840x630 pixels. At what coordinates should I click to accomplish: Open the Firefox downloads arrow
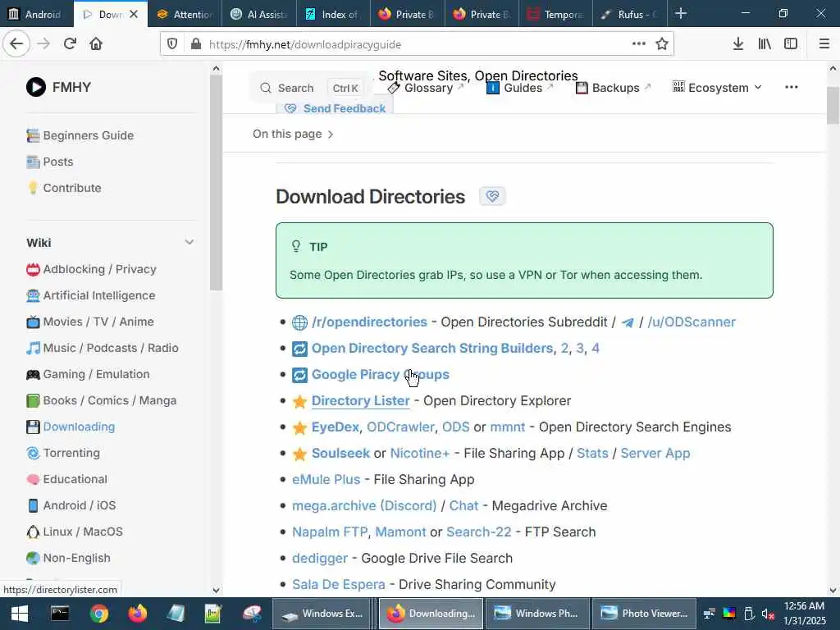(x=738, y=44)
